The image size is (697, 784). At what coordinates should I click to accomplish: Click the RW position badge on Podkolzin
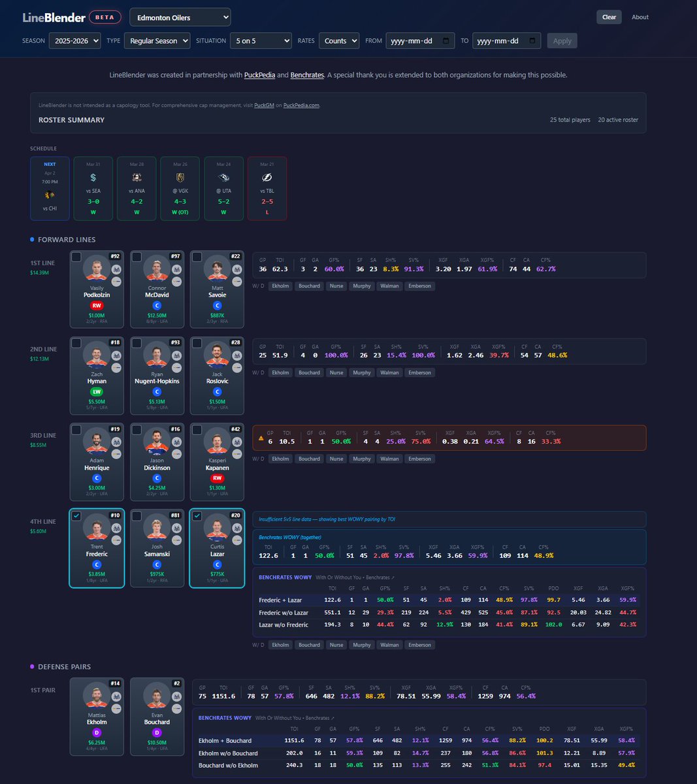(97, 305)
